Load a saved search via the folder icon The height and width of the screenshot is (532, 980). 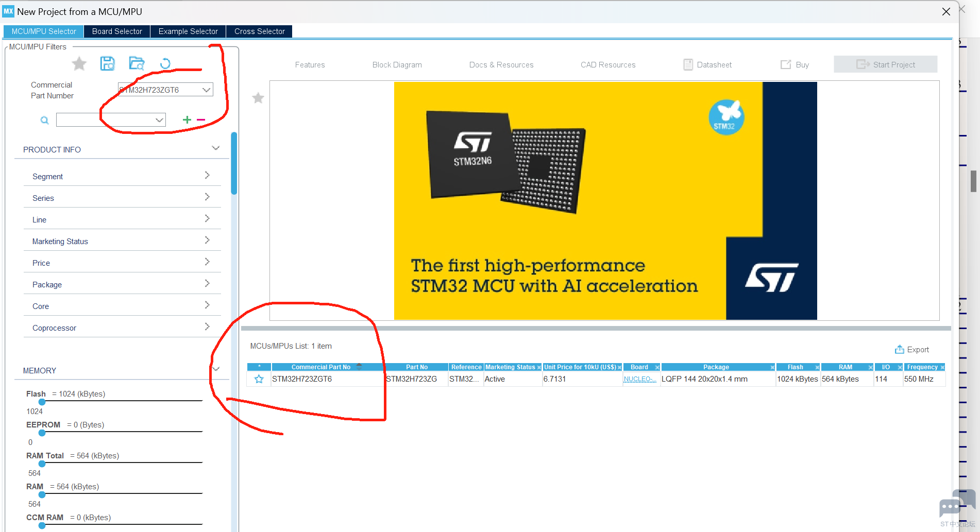click(137, 63)
